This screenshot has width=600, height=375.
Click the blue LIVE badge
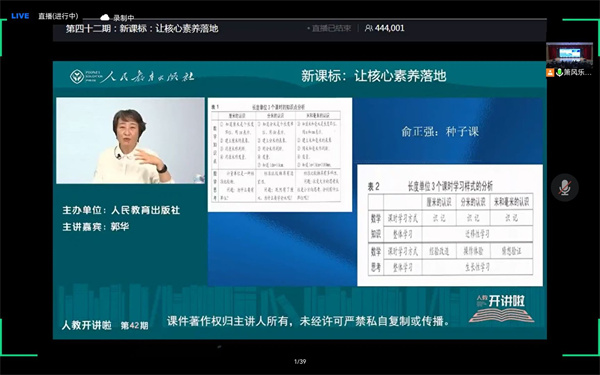[20, 16]
